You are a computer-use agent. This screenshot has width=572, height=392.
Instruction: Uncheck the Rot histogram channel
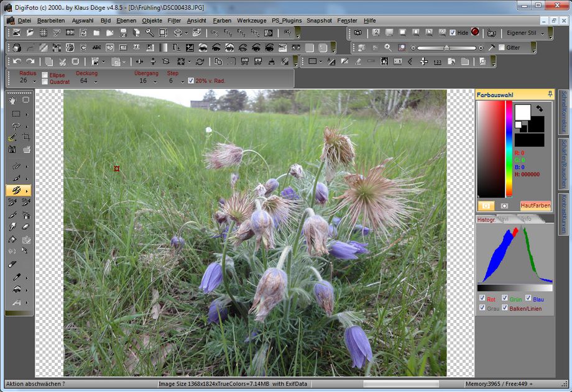tap(482, 298)
